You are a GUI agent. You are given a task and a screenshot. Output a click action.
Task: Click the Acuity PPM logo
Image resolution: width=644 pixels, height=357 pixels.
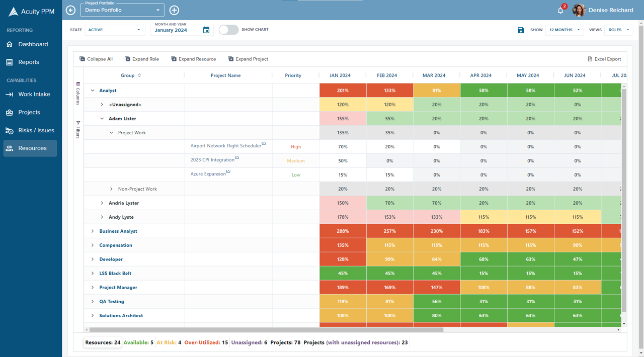click(x=31, y=12)
